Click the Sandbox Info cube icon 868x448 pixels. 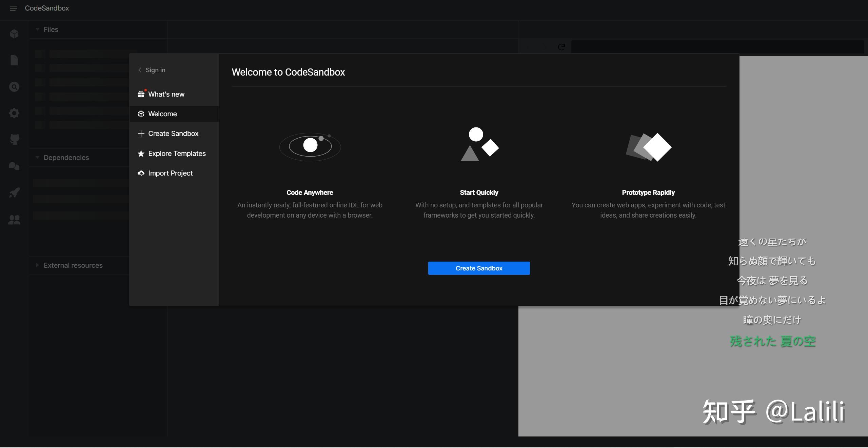point(14,34)
